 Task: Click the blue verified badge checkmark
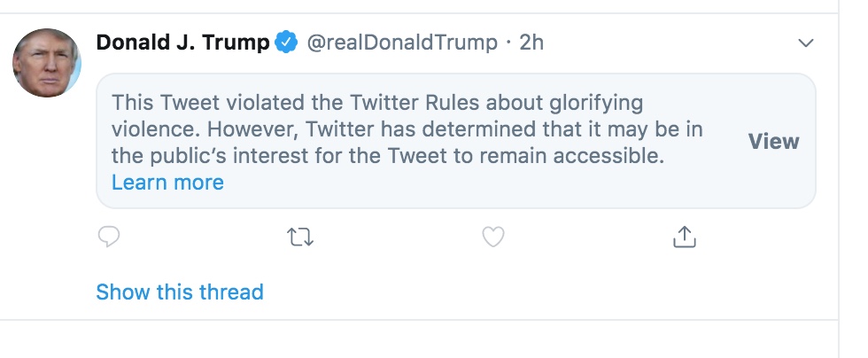click(284, 43)
